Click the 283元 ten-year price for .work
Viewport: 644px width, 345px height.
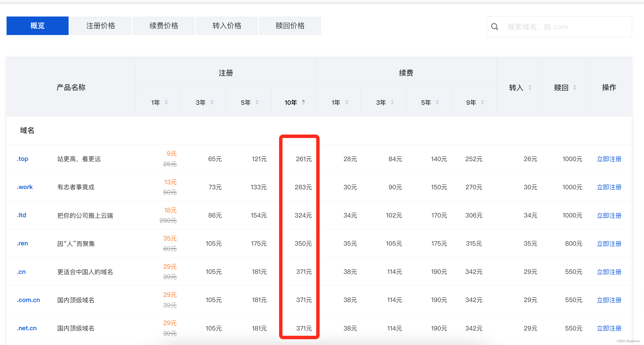point(303,187)
